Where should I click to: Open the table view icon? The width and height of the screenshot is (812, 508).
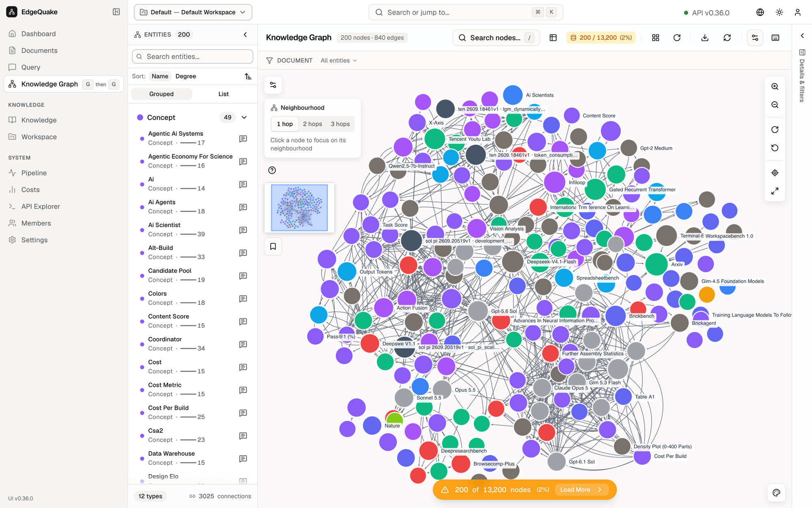(x=553, y=37)
